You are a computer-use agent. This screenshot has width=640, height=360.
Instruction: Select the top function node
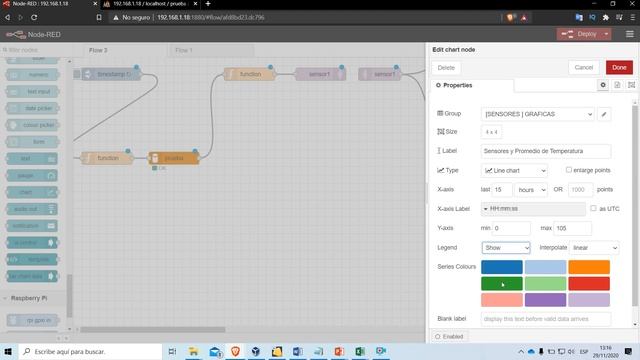249,74
